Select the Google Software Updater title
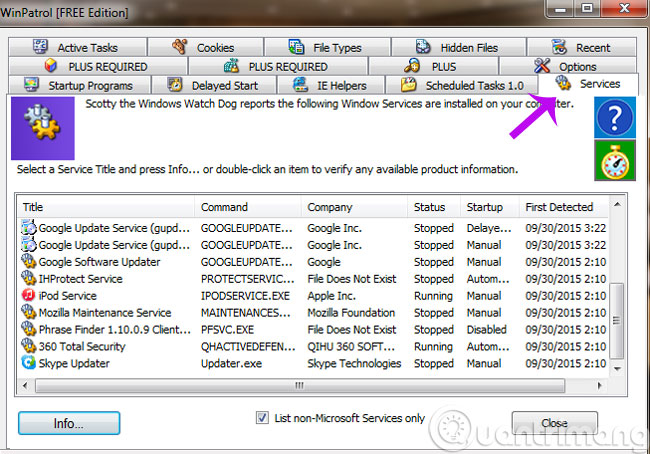650x454 pixels. click(99, 262)
